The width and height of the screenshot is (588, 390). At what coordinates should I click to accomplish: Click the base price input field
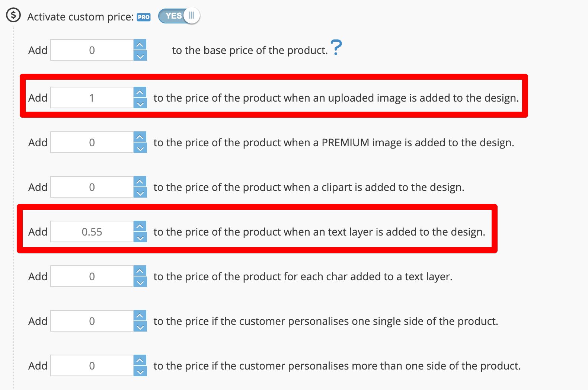coord(92,50)
